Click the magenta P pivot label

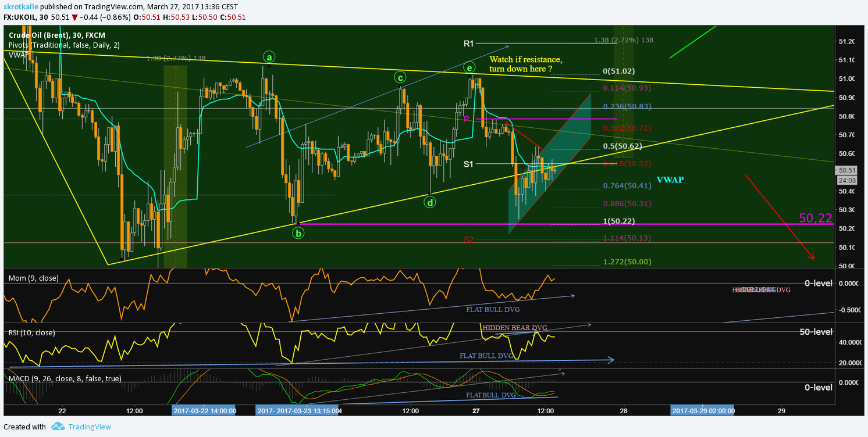tap(467, 119)
